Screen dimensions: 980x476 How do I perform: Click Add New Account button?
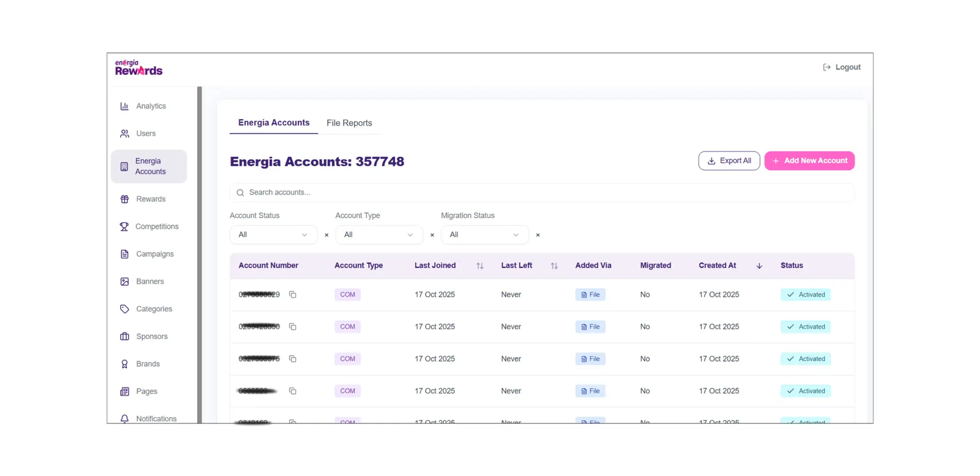[x=809, y=161]
